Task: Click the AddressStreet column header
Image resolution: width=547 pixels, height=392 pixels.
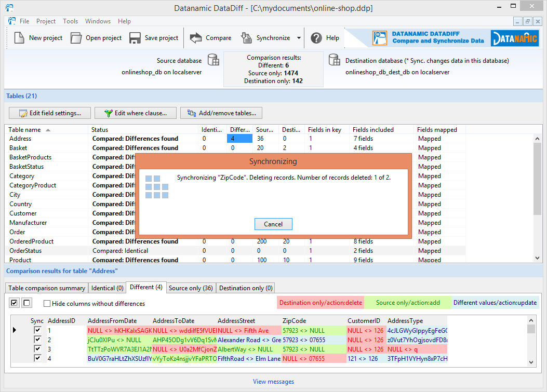Action: pos(249,320)
